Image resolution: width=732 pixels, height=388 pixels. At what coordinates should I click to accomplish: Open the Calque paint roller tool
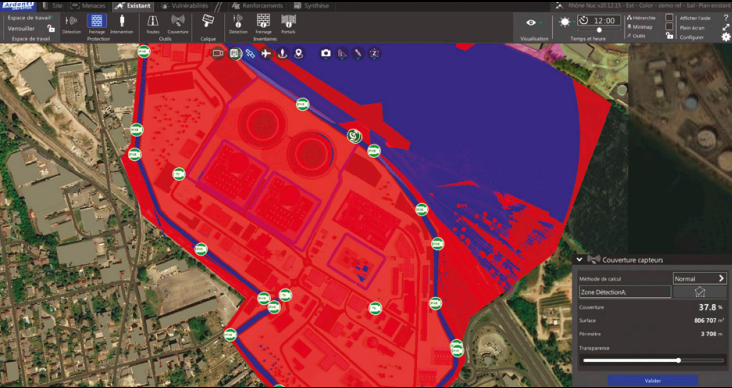(x=208, y=21)
